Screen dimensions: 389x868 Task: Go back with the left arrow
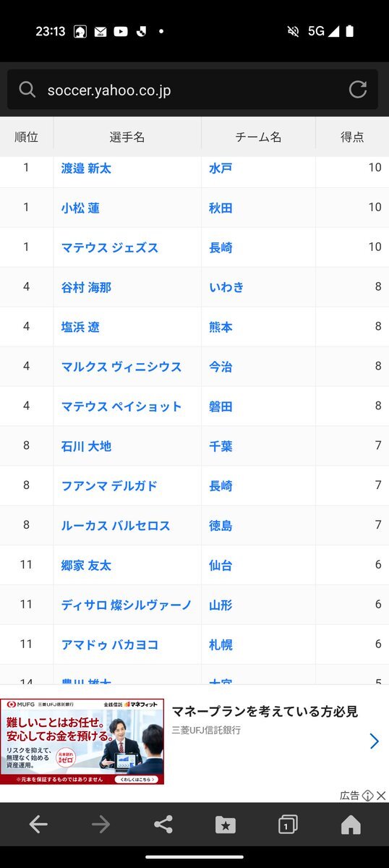tap(38, 825)
